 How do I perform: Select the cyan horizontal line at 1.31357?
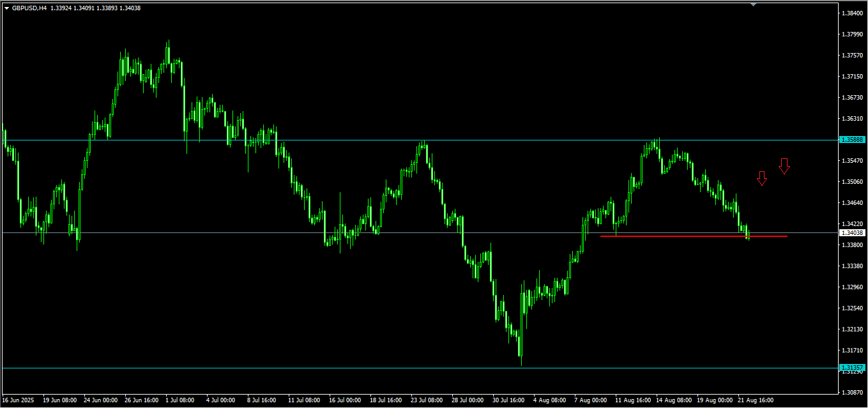point(419,368)
